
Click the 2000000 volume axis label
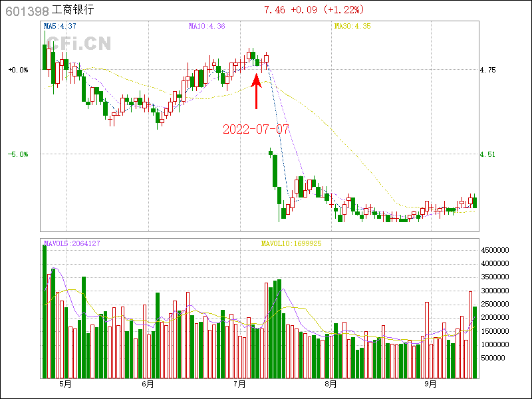495,318
